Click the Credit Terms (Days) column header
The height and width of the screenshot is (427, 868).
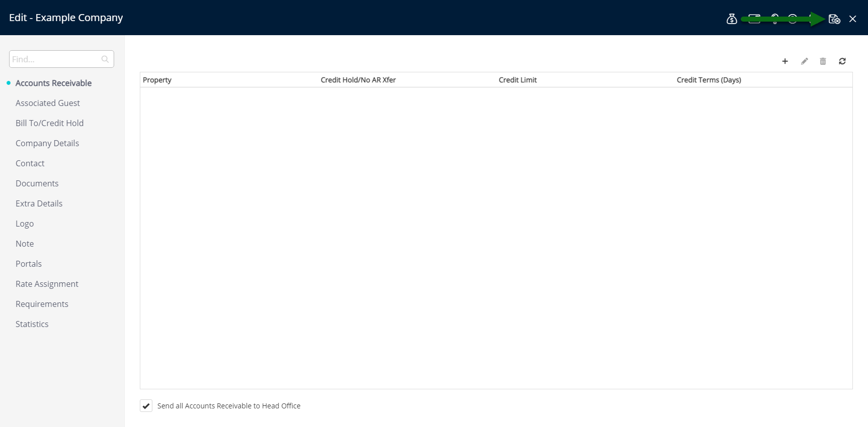click(x=709, y=80)
